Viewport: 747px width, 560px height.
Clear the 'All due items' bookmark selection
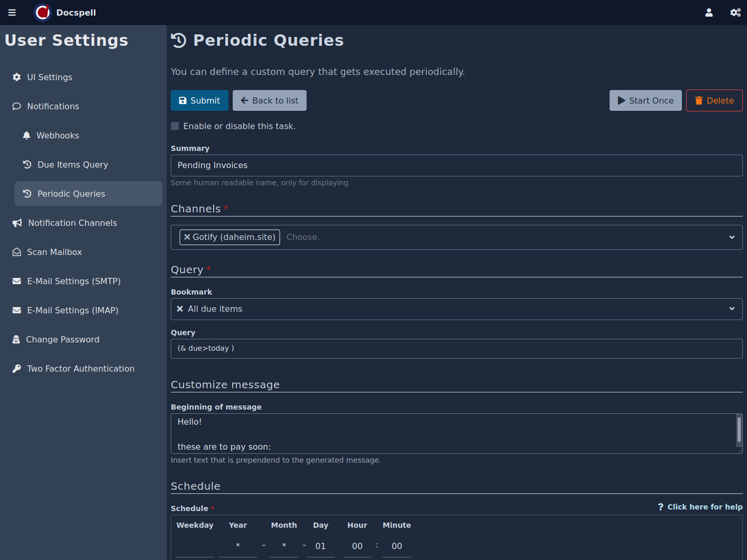180,309
